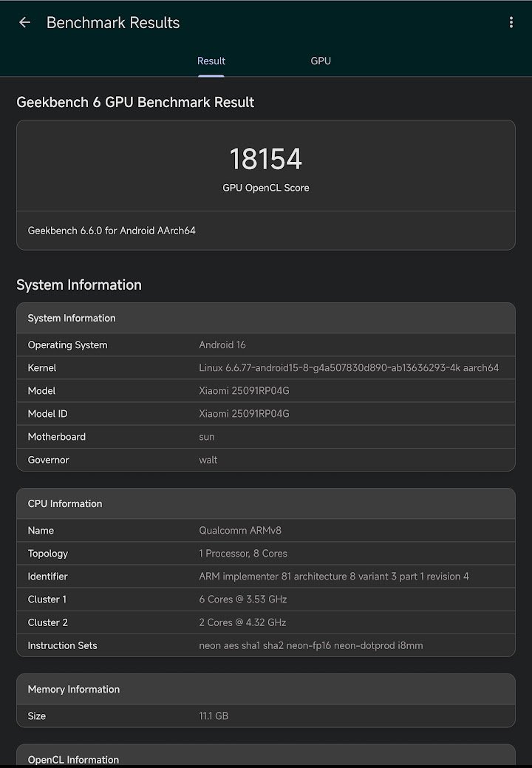The height and width of the screenshot is (768, 532).
Task: Click the Cluster 1 label
Action: pos(47,599)
